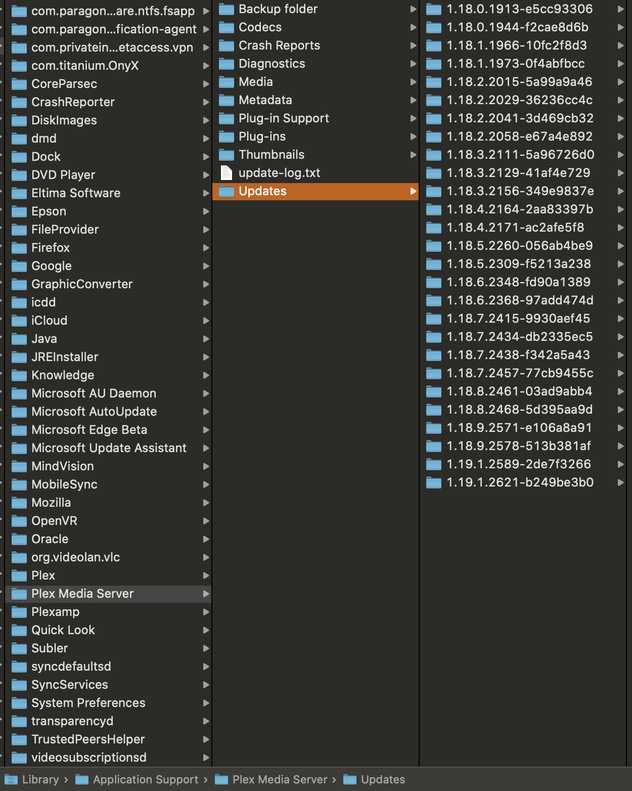The height and width of the screenshot is (791, 632).
Task: Expand arrow beside Diagnostics folder
Action: point(413,64)
